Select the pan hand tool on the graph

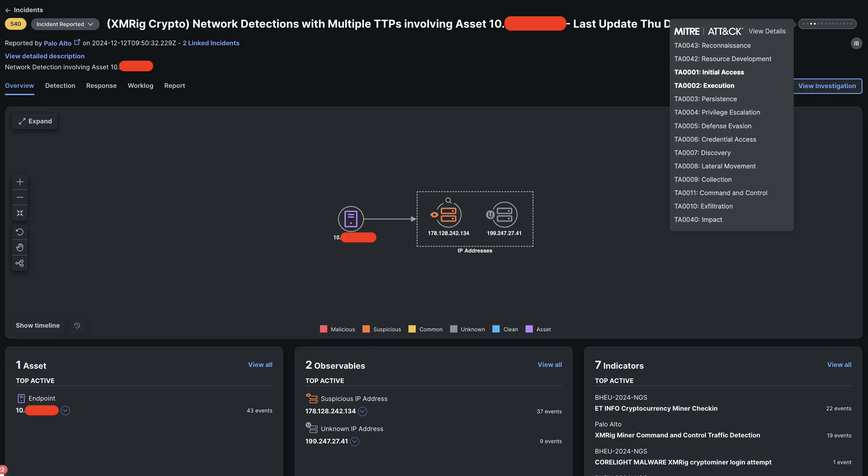20,247
